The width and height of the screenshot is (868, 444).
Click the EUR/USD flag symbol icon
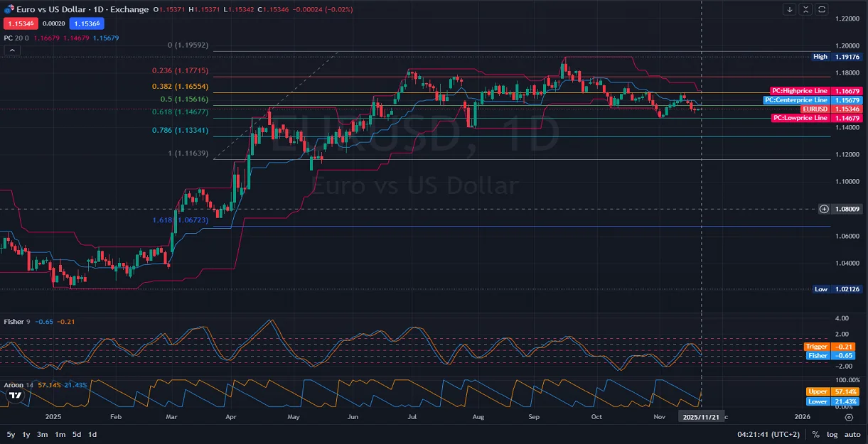coord(9,9)
